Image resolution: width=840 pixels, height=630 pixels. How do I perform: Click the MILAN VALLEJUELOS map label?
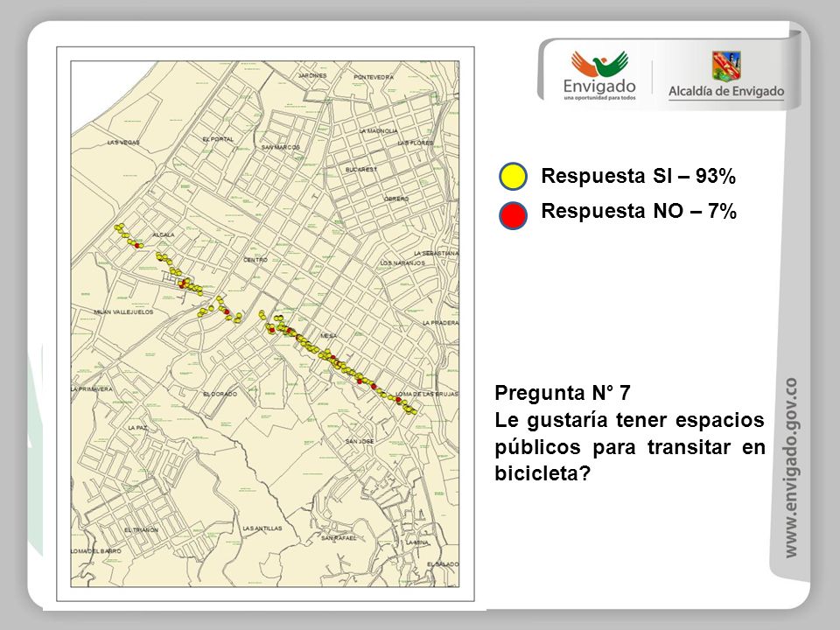click(x=123, y=311)
